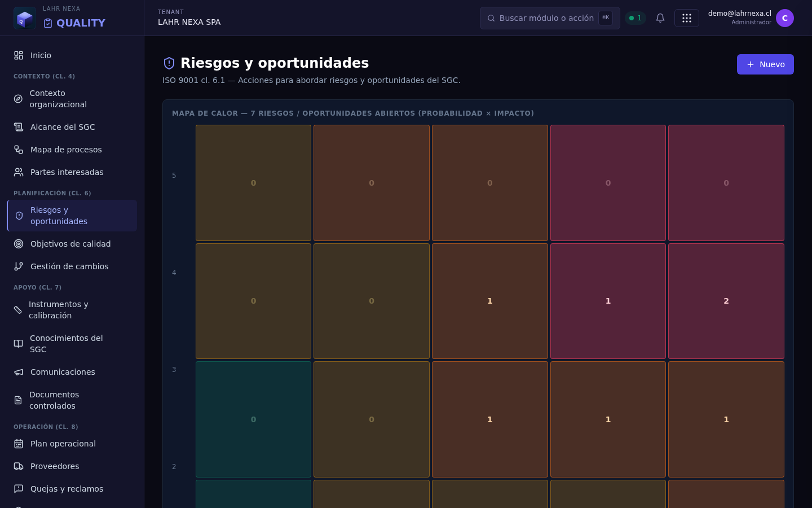Open Comunicaciones via its megaphone icon
The width and height of the screenshot is (812, 508).
pyautogui.click(x=19, y=372)
